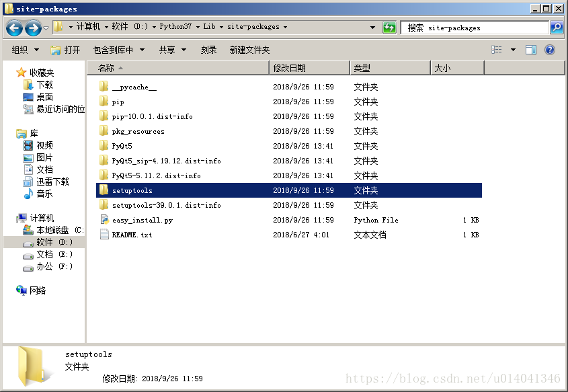Click 新建文件夹 in the toolbar
The width and height of the screenshot is (568, 392).
[x=249, y=50]
